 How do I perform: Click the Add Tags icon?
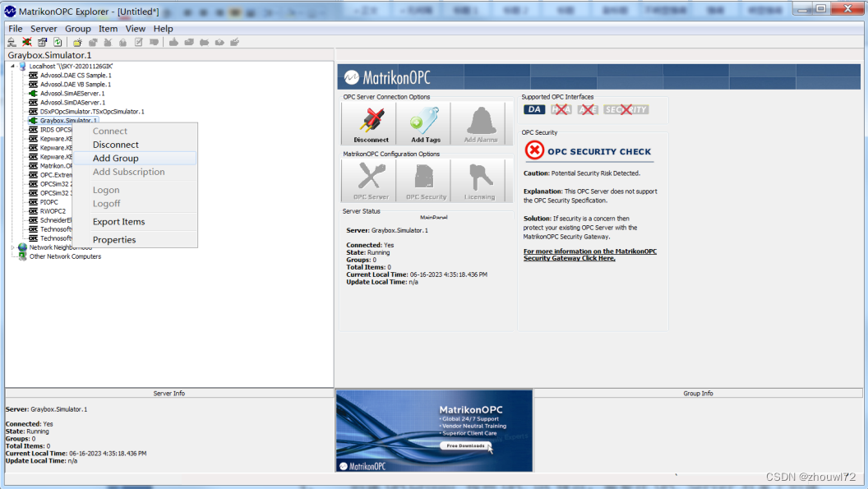(425, 123)
